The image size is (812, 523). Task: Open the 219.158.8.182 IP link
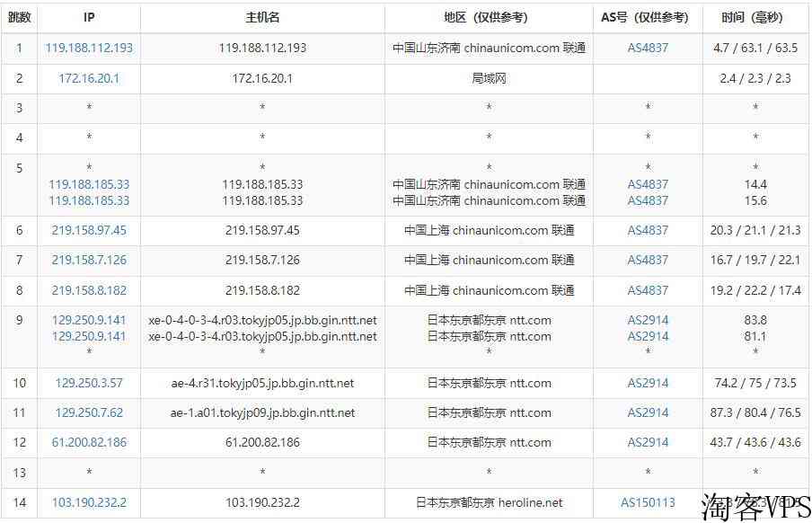tap(89, 290)
